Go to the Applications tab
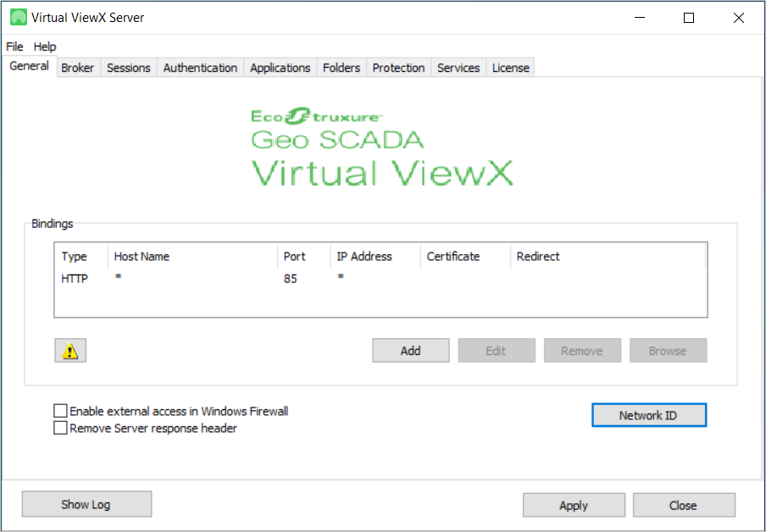 [x=280, y=68]
